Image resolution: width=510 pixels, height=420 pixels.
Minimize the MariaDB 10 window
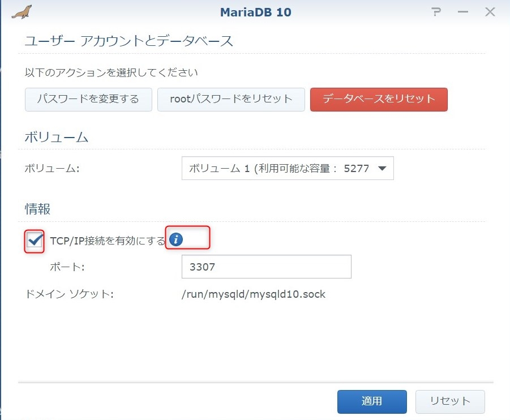[x=462, y=12]
